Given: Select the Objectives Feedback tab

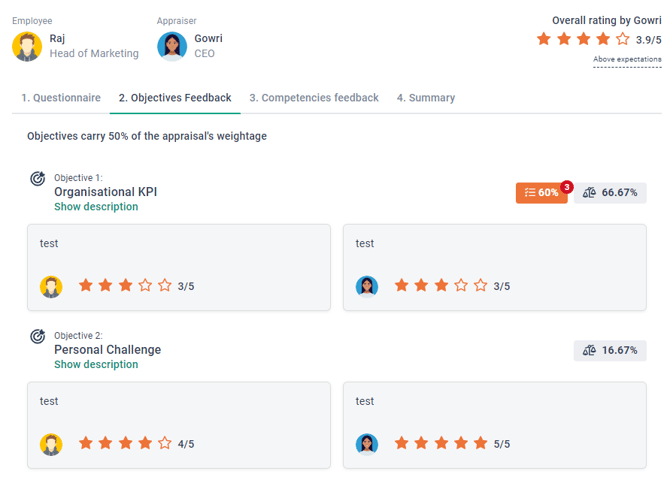Looking at the screenshot, I should coord(175,98).
